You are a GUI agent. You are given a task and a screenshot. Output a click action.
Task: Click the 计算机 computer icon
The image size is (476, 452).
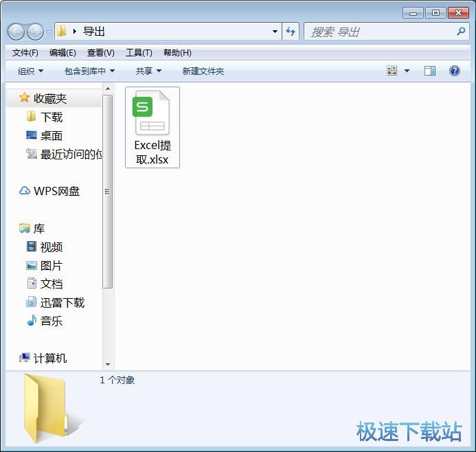[x=25, y=358]
